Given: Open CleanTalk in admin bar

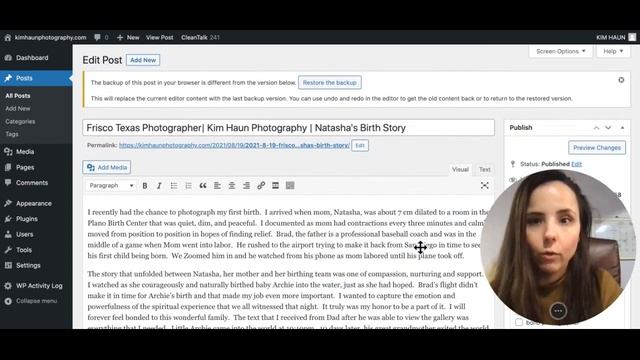Looking at the screenshot, I should (200, 37).
